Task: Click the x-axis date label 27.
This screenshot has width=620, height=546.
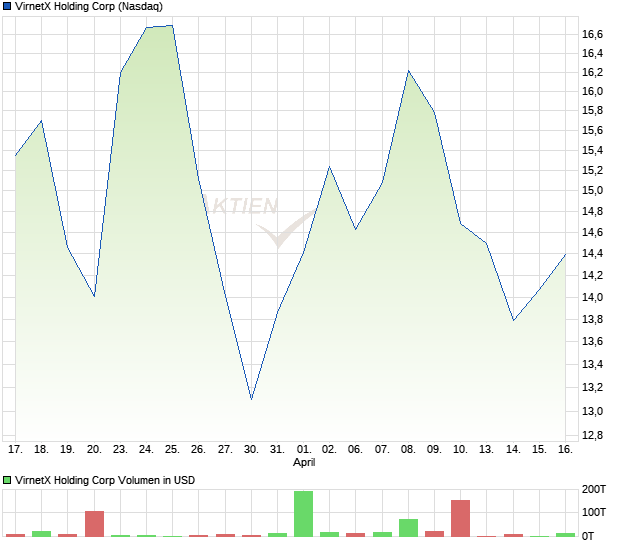Action: pyautogui.click(x=225, y=449)
